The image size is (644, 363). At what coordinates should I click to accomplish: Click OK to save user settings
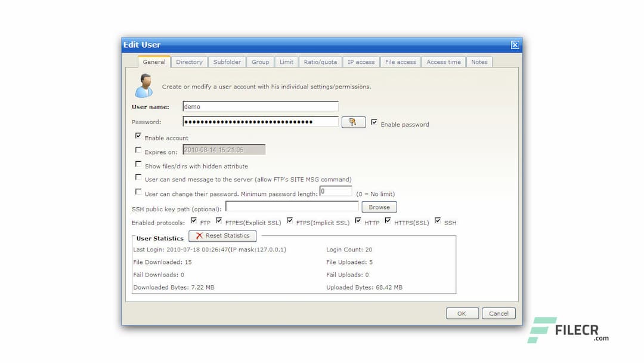click(462, 313)
